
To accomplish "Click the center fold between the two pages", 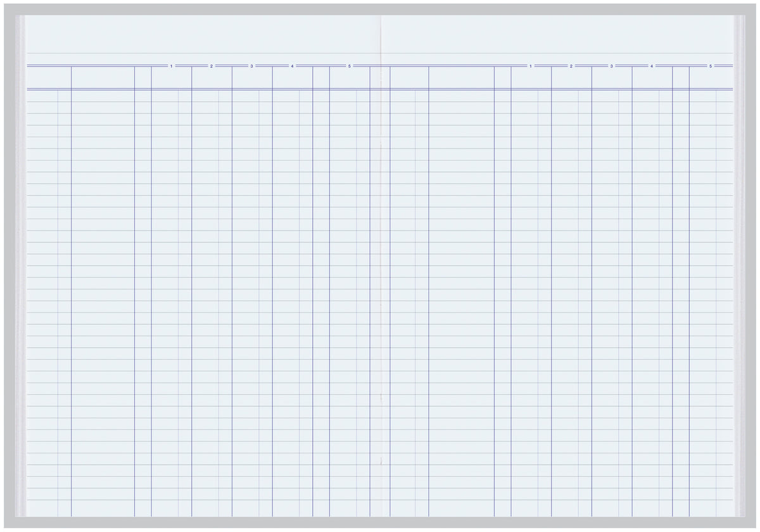I will (x=380, y=285).
